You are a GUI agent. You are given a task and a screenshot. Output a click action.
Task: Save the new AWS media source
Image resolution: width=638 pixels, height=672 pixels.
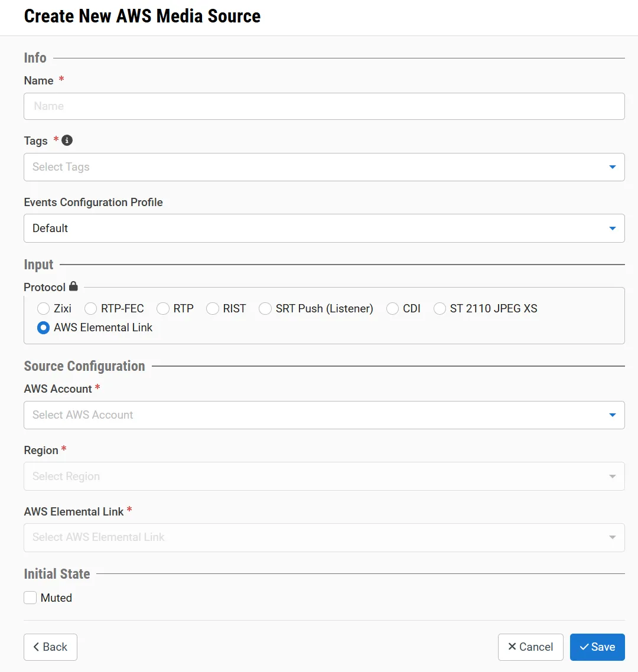coord(597,647)
